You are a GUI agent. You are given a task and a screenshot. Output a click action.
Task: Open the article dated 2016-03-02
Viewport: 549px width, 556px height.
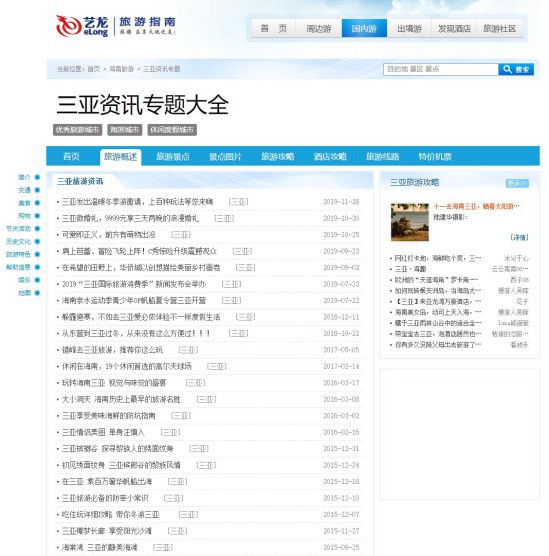coord(109,416)
